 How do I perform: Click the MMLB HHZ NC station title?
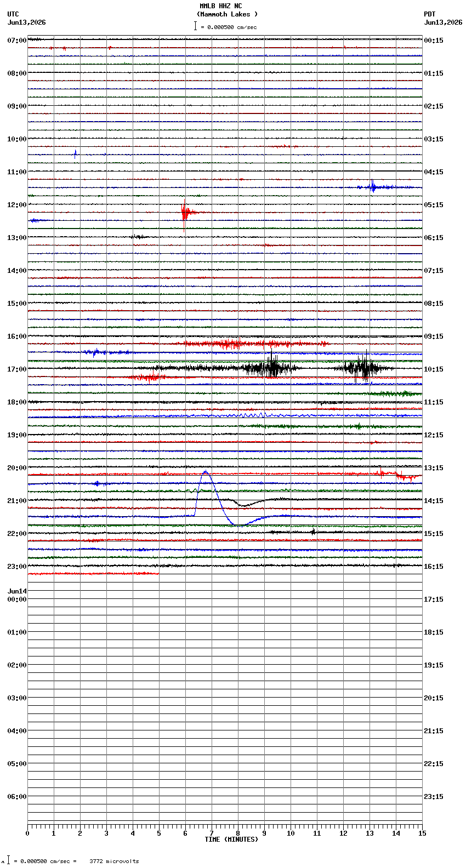click(x=220, y=6)
